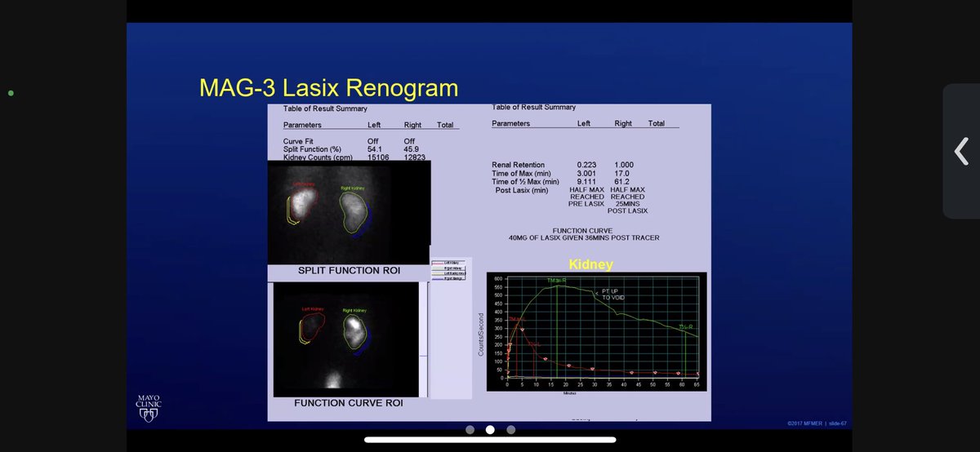
Task: Open the Split Function ROI scan image
Action: tap(349, 211)
